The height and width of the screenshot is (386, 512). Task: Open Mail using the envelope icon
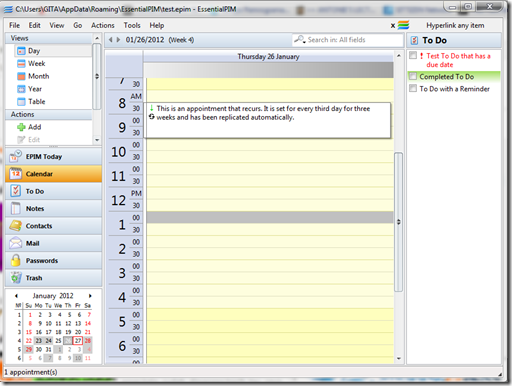click(x=15, y=243)
